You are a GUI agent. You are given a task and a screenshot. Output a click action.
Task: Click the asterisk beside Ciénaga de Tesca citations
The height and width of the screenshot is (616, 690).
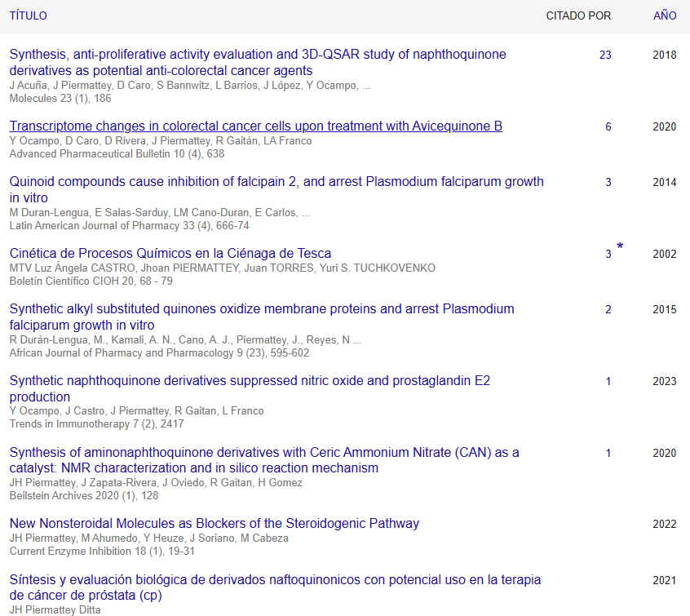(620, 246)
